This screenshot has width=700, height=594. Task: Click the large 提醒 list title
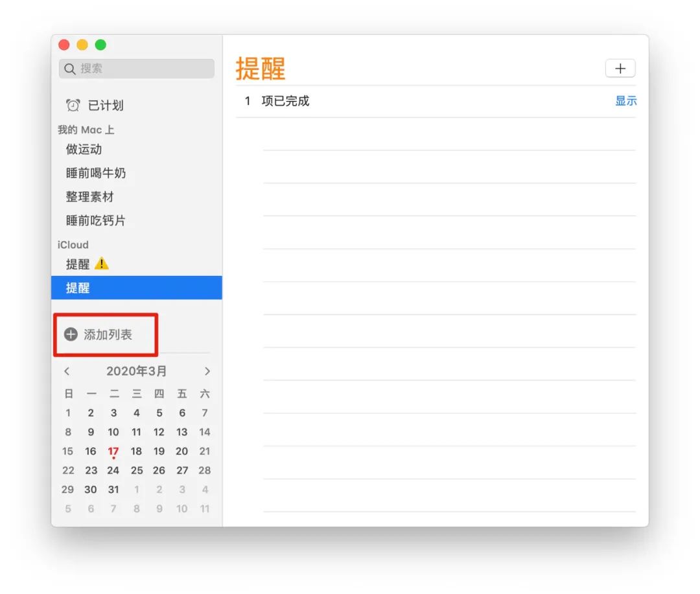pos(261,69)
